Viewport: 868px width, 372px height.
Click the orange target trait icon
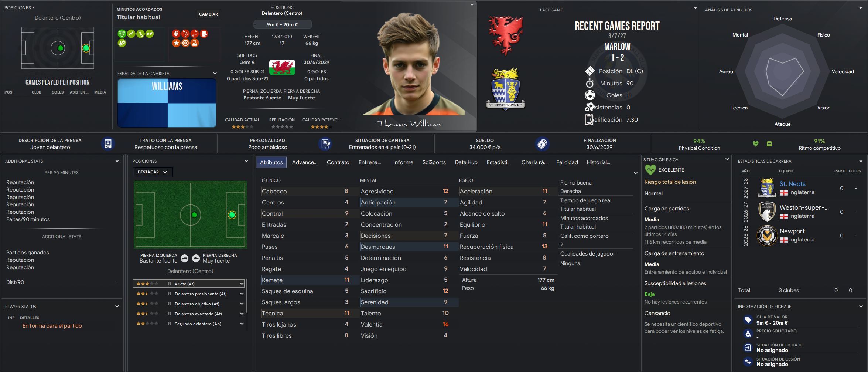(x=185, y=43)
